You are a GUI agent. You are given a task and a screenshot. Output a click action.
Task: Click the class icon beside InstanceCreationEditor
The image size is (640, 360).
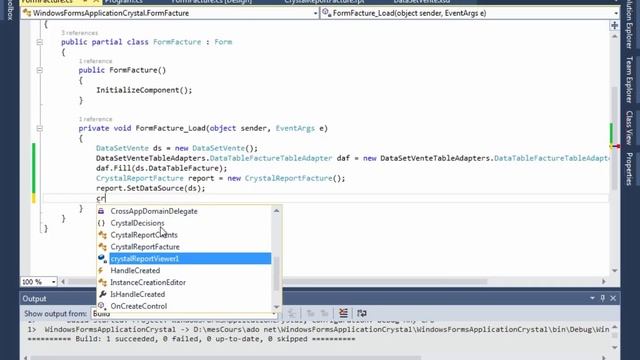click(102, 282)
